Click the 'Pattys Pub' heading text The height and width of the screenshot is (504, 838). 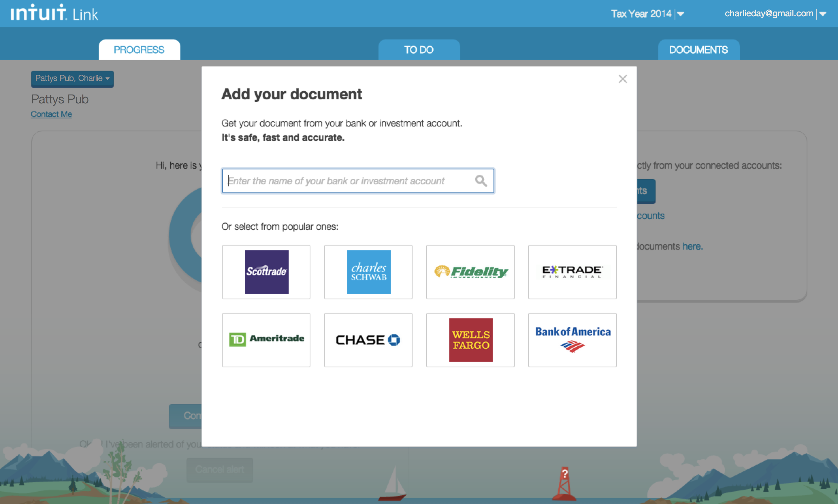click(60, 99)
